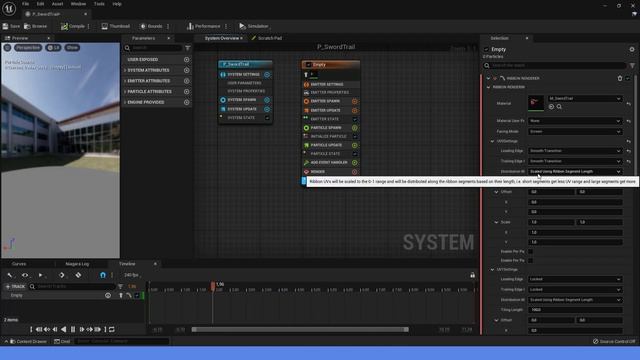
Task: Save the asset with the Save button
Action: pyautogui.click(x=11, y=26)
